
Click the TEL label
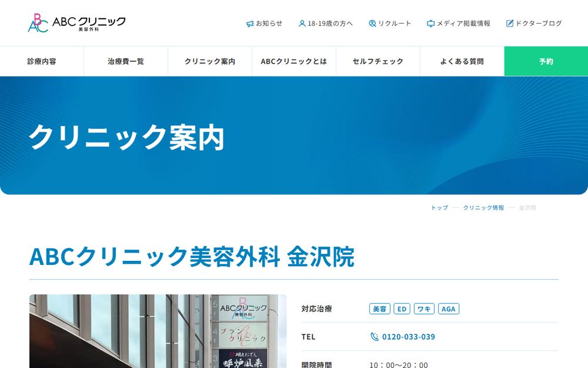[308, 337]
